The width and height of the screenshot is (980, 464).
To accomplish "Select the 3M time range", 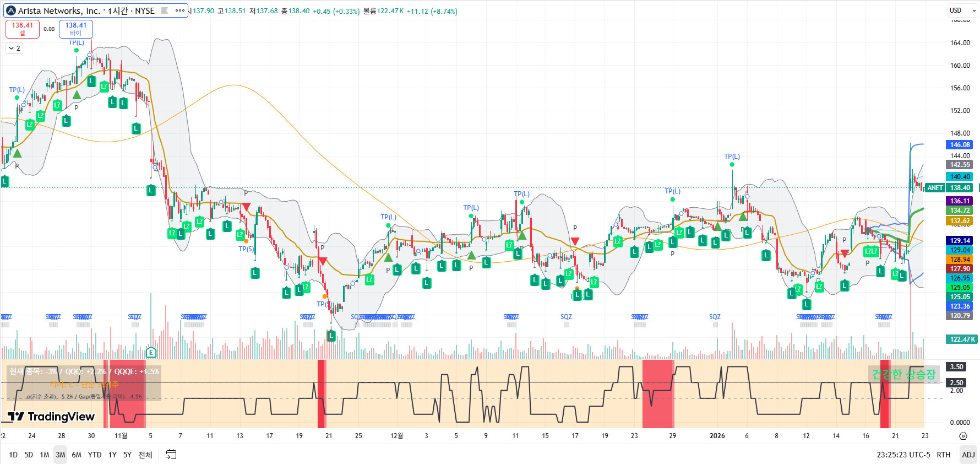I will 61,455.
